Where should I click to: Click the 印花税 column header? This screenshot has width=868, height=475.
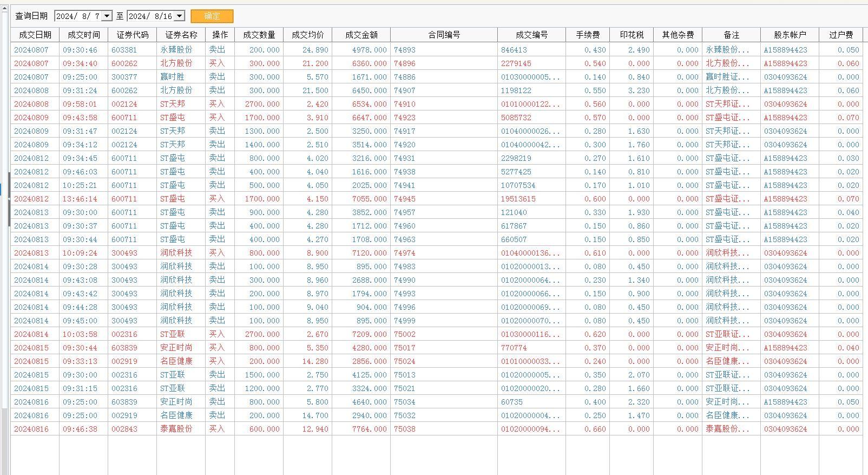632,35
